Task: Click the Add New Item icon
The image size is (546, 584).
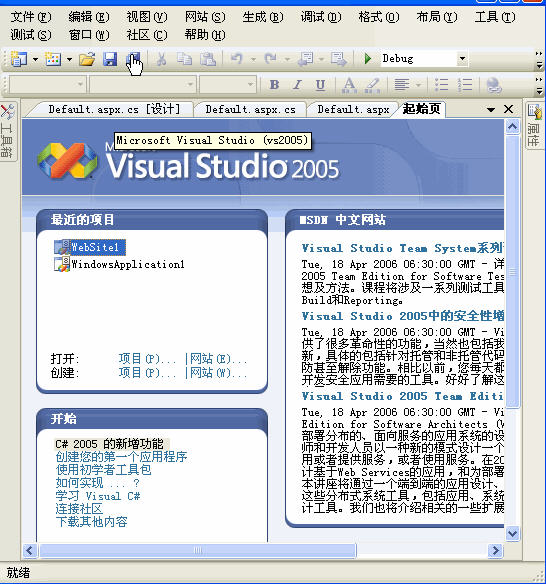Action: point(53,59)
